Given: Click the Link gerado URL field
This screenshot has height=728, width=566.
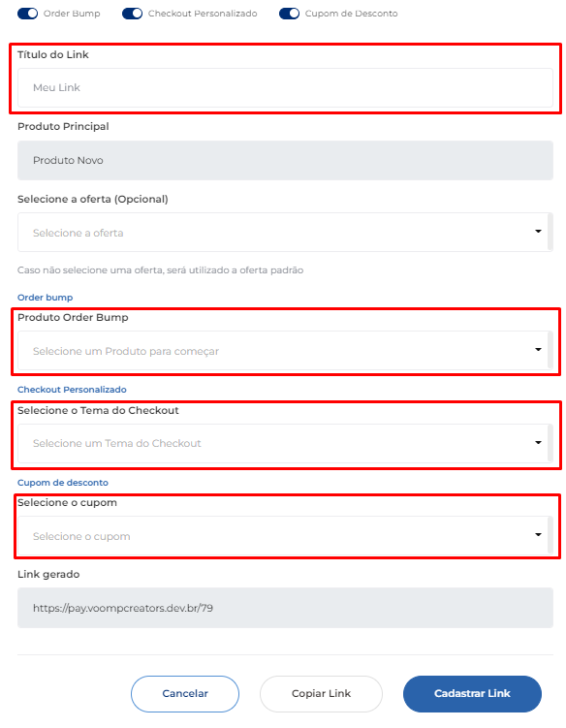Looking at the screenshot, I should point(285,608).
